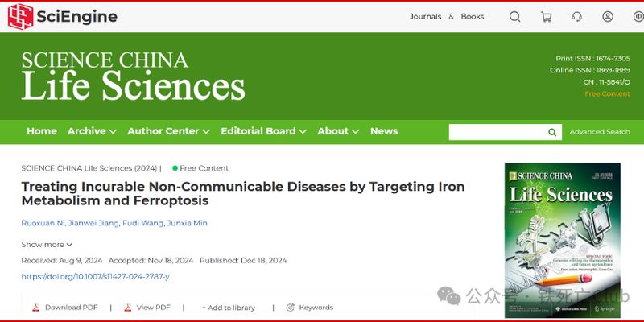Image resolution: width=644 pixels, height=322 pixels.
Task: Click Add to library button
Action: [228, 308]
